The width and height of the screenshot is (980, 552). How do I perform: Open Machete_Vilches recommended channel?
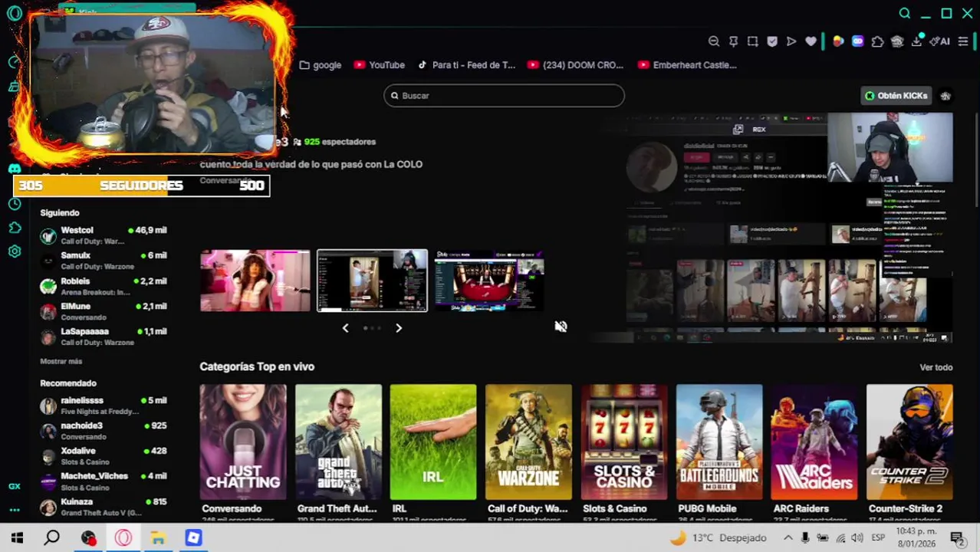104,481
